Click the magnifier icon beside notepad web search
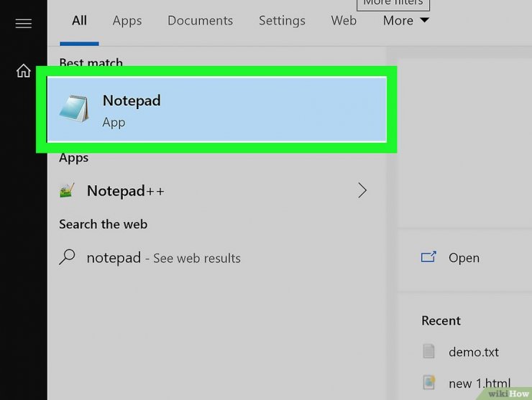 pyautogui.click(x=67, y=257)
